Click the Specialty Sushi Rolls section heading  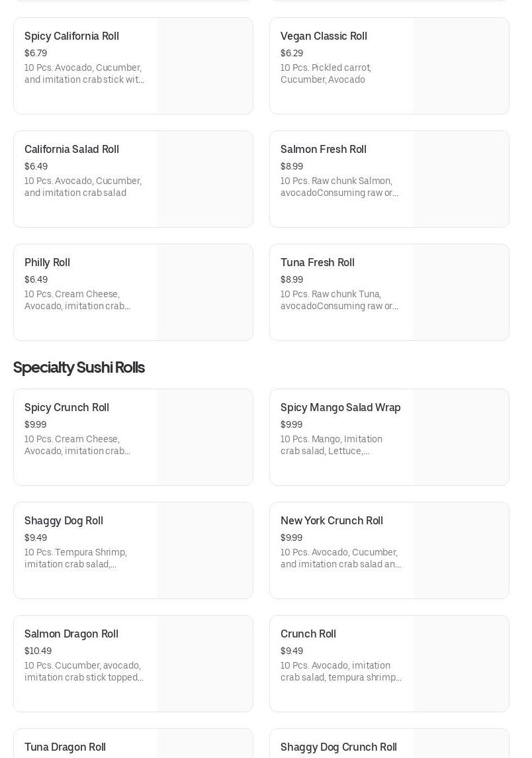pyautogui.click(x=79, y=367)
